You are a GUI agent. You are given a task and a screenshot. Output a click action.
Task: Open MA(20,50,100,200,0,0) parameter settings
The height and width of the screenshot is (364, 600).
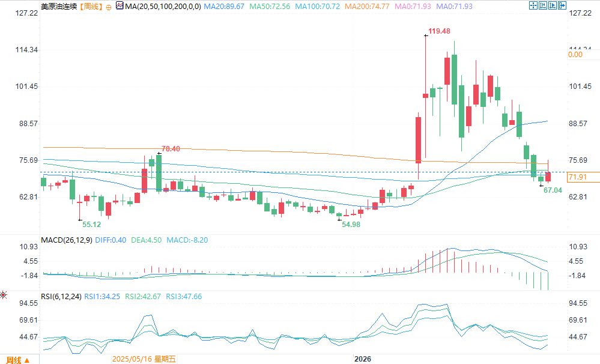point(163,7)
